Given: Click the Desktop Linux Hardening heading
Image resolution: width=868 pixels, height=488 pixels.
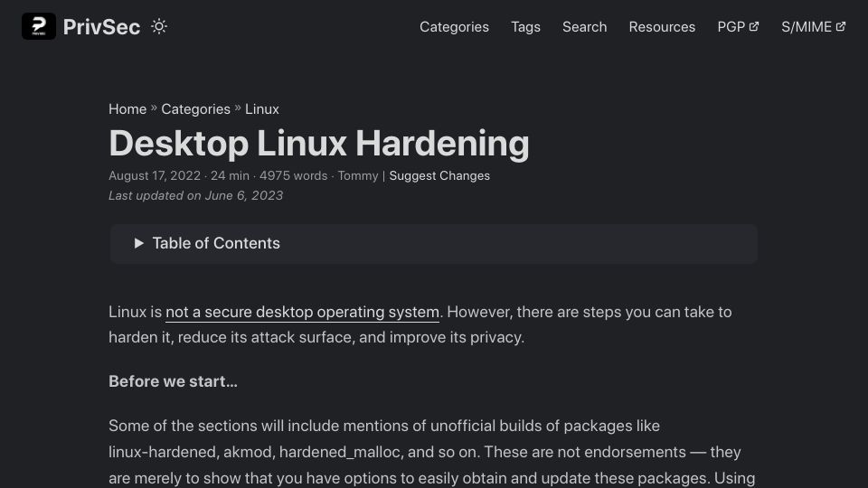Looking at the screenshot, I should coord(319,144).
